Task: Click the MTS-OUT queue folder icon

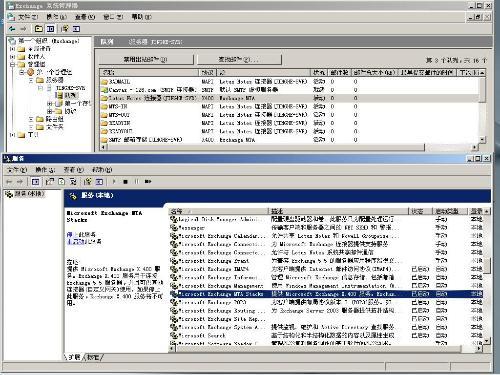Action: (x=104, y=115)
